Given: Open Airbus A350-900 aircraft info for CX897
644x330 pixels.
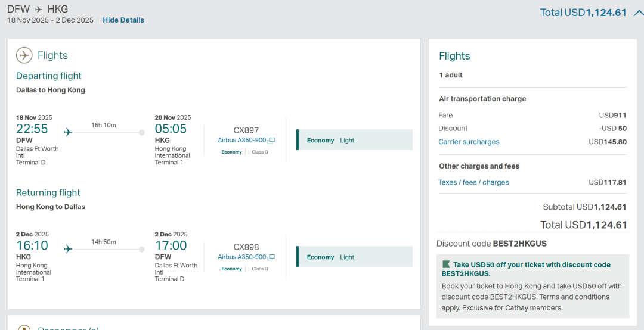Looking at the screenshot, I should pyautogui.click(x=242, y=141).
